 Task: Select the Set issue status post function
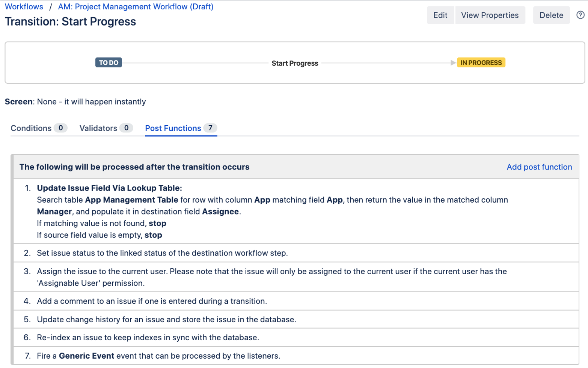click(x=162, y=253)
